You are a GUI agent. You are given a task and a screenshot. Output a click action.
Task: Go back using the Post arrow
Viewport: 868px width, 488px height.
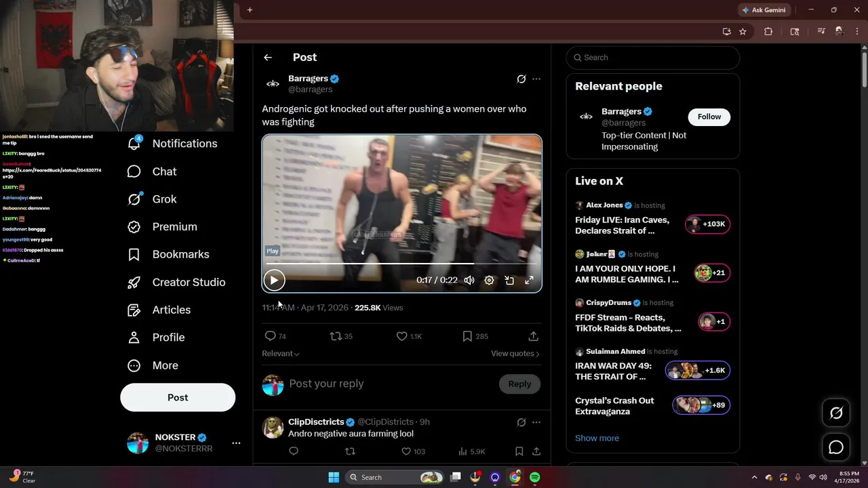(x=268, y=58)
